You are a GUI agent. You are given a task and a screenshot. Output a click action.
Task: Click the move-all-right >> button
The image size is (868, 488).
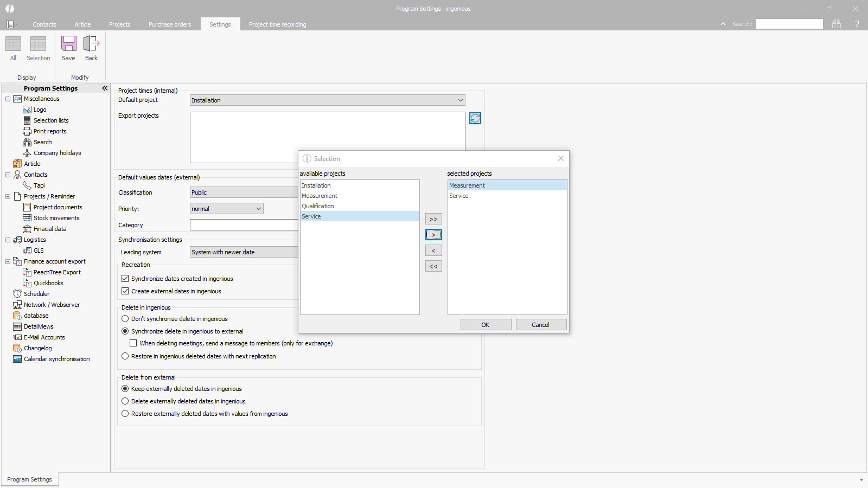[433, 219]
